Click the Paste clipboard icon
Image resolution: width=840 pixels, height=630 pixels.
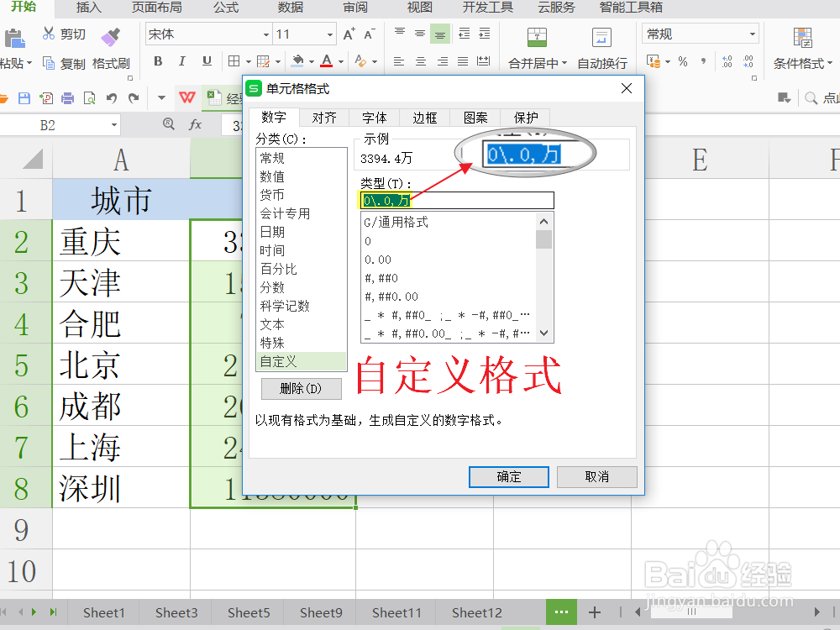point(14,39)
